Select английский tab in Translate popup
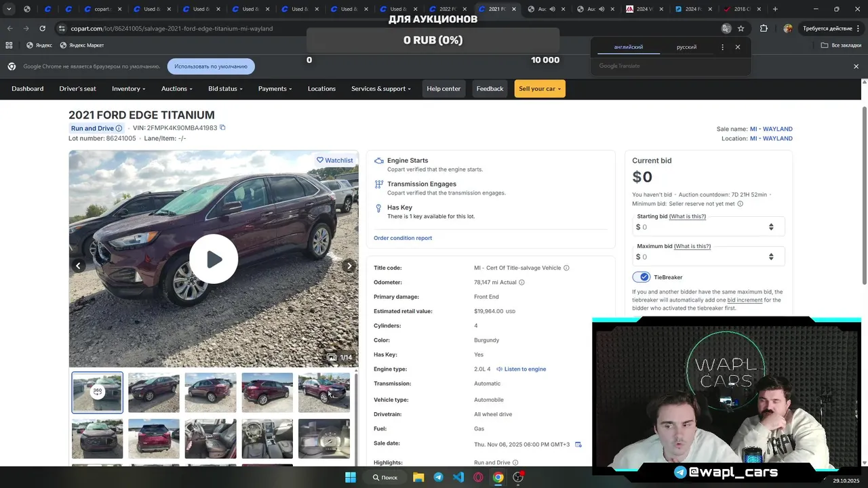This screenshot has height=488, width=868. pos(629,47)
